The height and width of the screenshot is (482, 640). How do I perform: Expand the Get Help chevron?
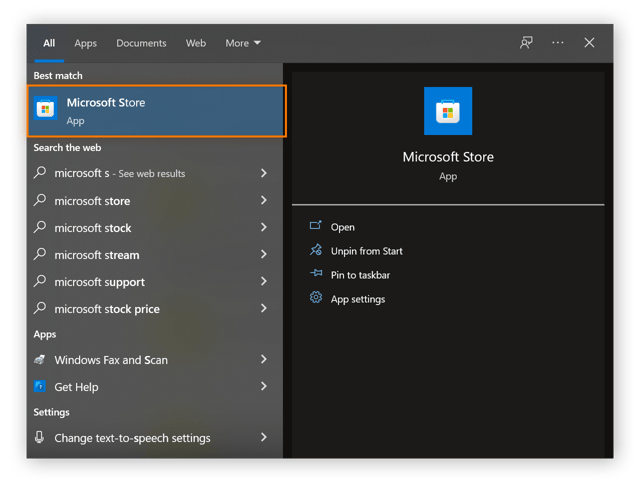click(264, 386)
